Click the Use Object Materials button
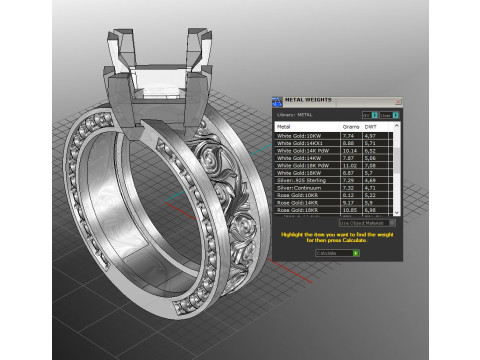Screen dimensions: 480x360 (x=367, y=223)
